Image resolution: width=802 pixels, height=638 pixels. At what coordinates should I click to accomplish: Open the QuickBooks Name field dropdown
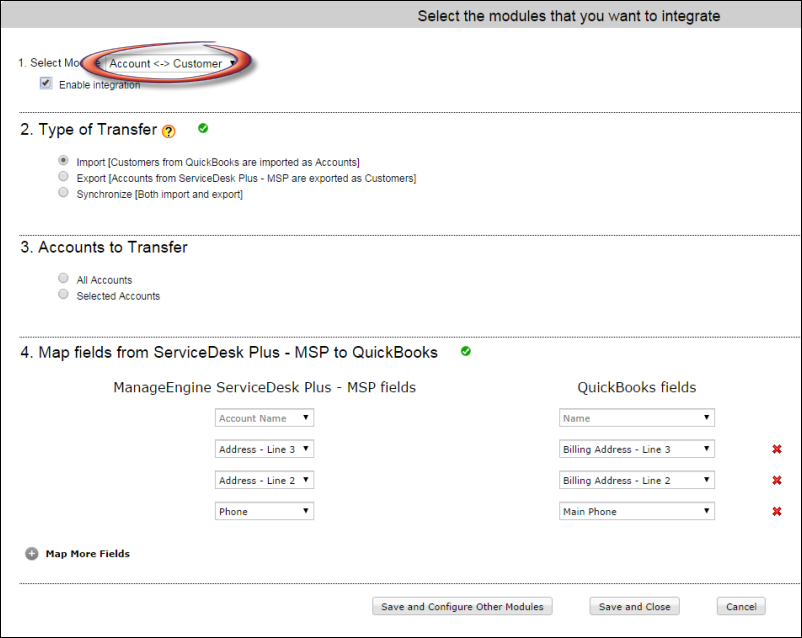click(x=637, y=418)
